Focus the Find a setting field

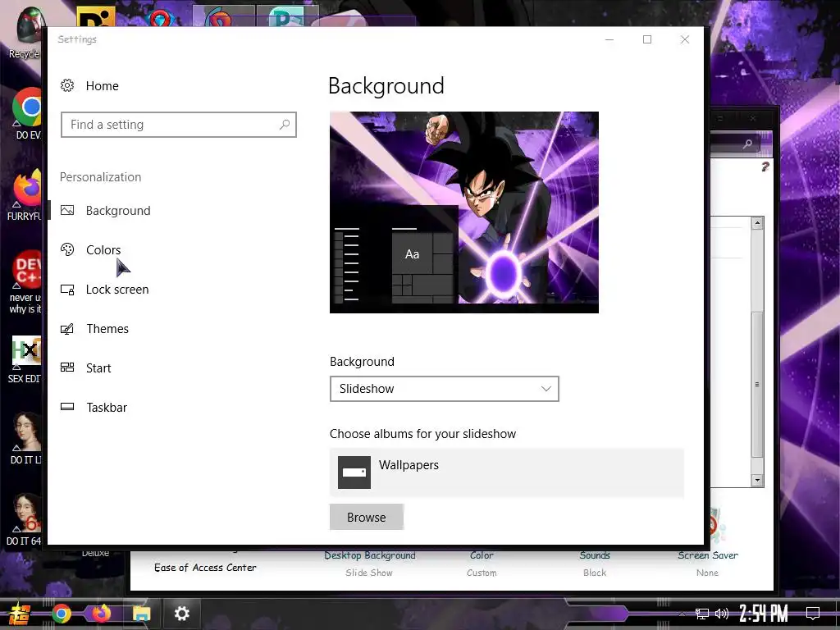tap(178, 125)
